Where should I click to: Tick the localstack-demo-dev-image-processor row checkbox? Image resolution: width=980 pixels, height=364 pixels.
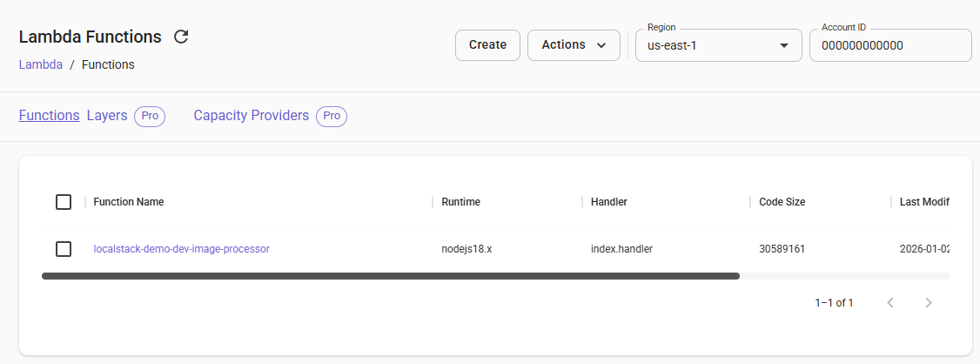[x=64, y=249]
